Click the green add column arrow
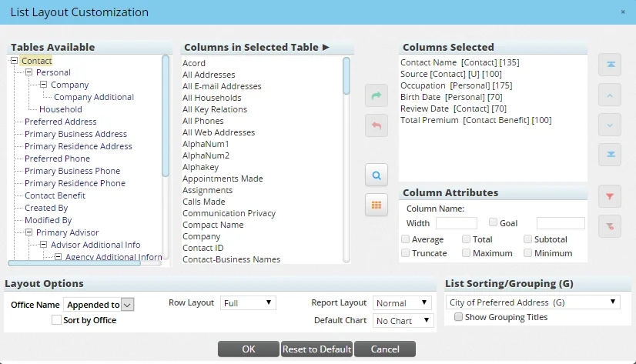Viewport: 636px width, 364px height. 377,96
